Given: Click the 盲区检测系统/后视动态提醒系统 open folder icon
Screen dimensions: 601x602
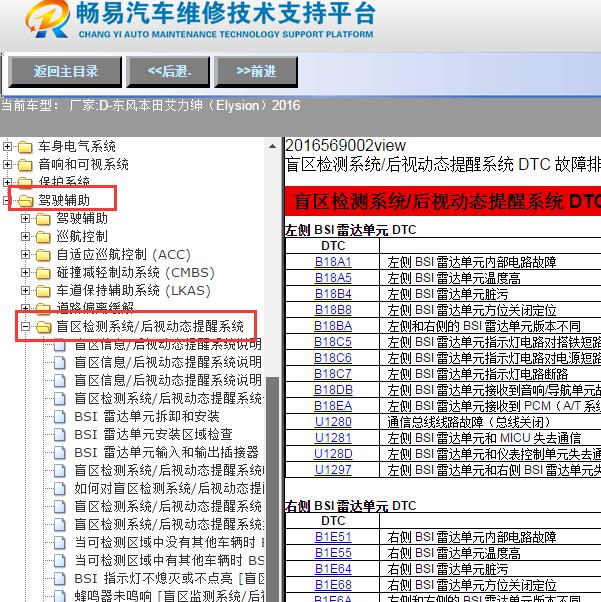Looking at the screenshot, I should pos(43,327).
